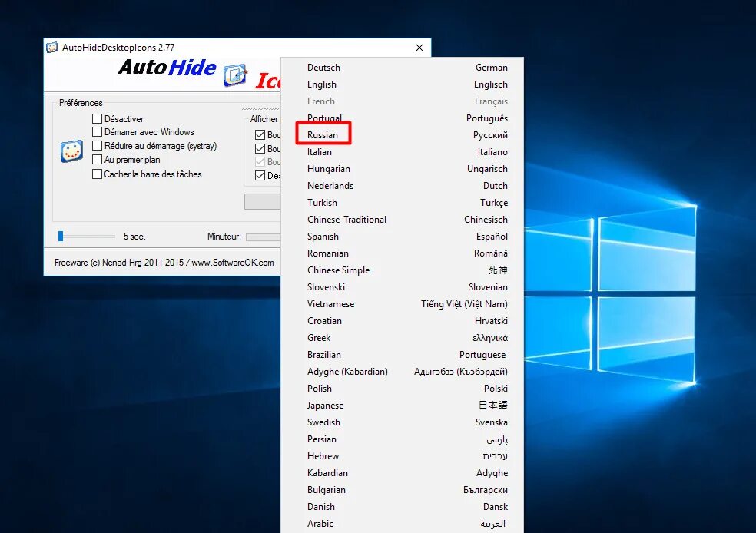Toggle Réduire au démarrage (systray)
756x533 pixels.
[97, 146]
